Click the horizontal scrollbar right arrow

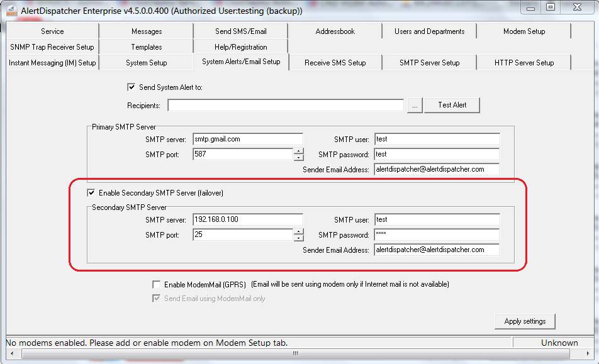point(588,354)
